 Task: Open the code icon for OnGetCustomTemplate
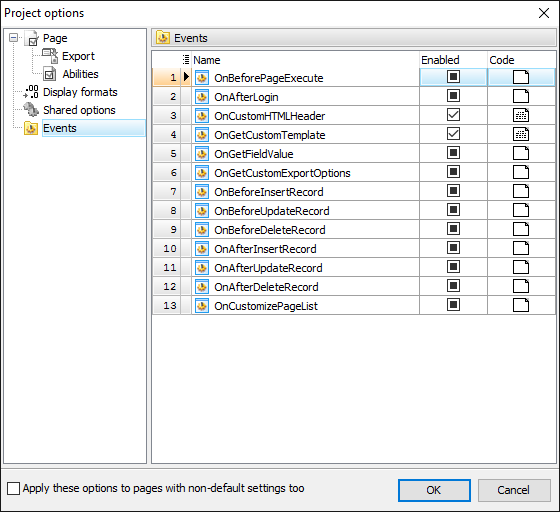click(521, 134)
